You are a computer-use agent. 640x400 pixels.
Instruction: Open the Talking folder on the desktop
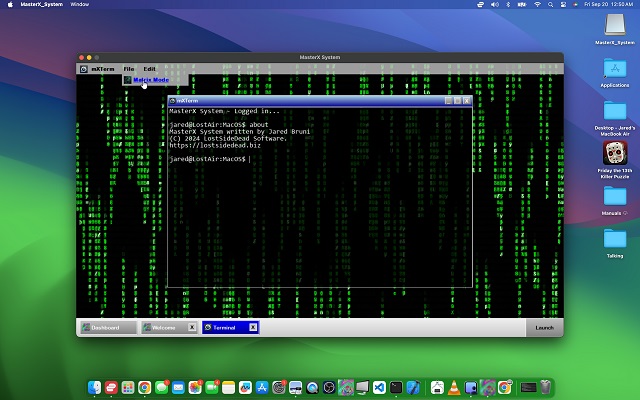click(x=615, y=243)
